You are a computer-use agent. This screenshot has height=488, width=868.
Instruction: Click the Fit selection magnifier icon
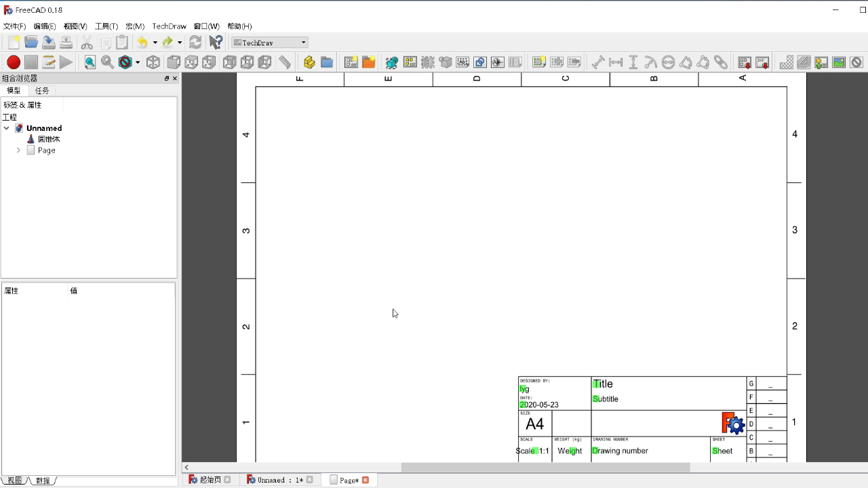pos(107,62)
